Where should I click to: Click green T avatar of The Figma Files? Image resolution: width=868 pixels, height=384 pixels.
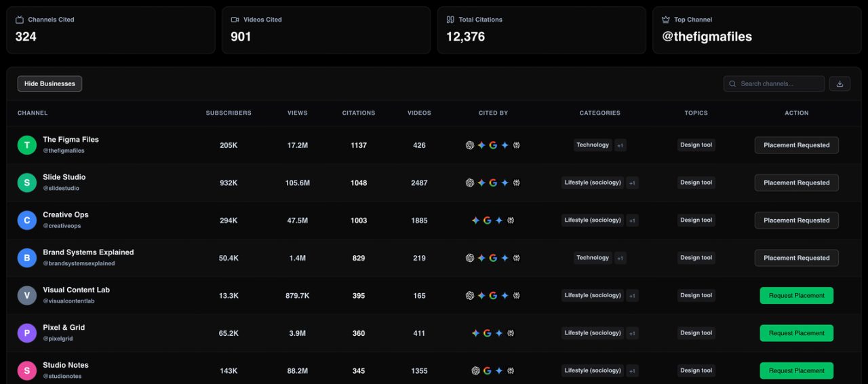27,145
